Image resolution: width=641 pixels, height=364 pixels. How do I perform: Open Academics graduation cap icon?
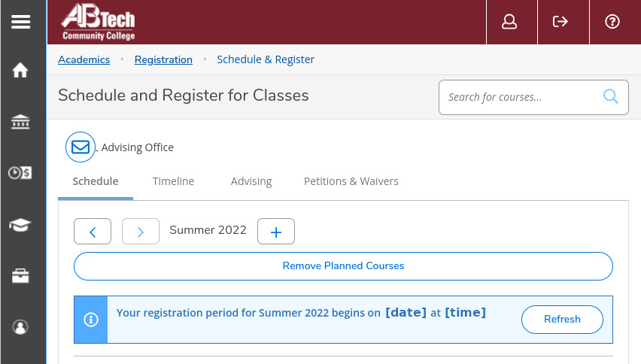[20, 224]
